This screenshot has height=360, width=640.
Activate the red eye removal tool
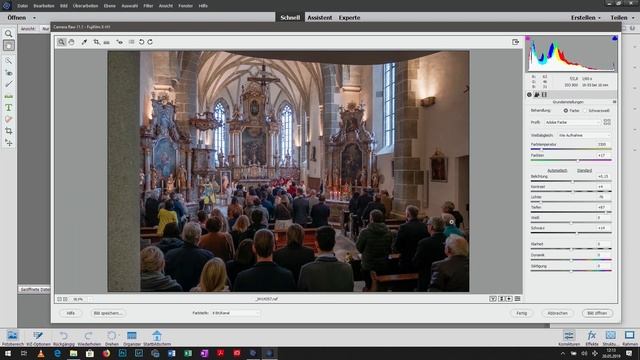(x=119, y=42)
